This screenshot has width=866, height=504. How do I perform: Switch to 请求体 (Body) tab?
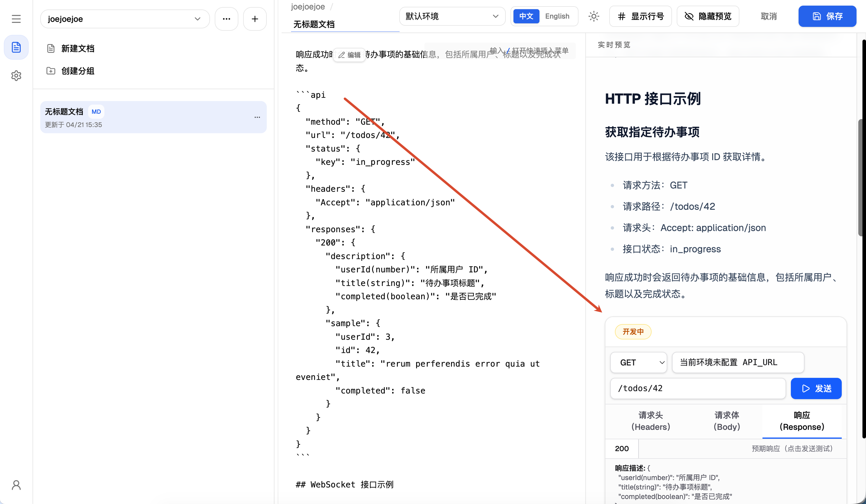point(726,421)
